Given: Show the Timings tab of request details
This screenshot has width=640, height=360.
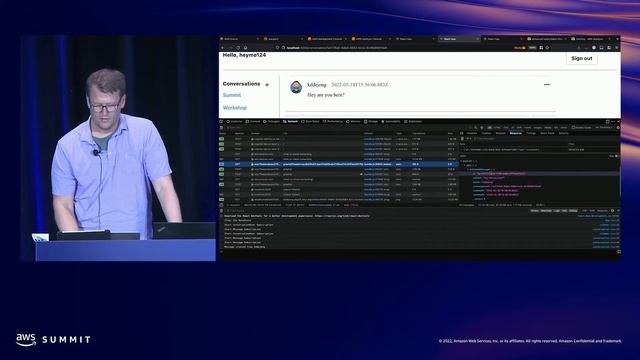Looking at the screenshot, I should coord(531,133).
